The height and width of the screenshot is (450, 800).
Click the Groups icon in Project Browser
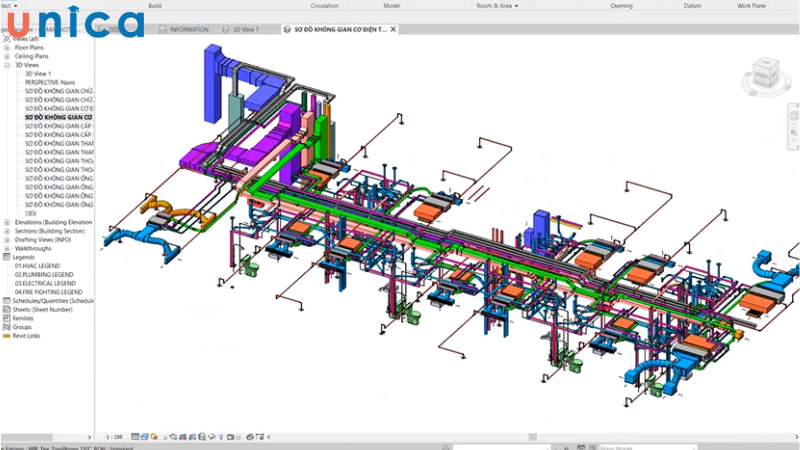(6, 327)
